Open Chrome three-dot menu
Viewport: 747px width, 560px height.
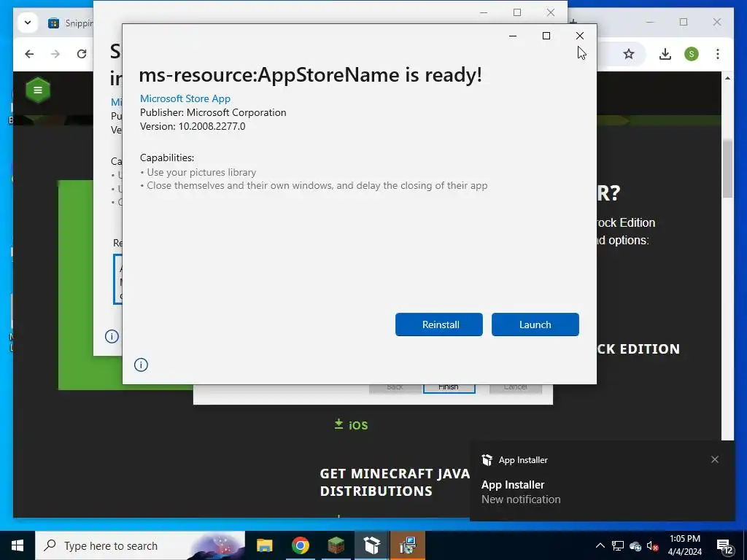pos(718,54)
